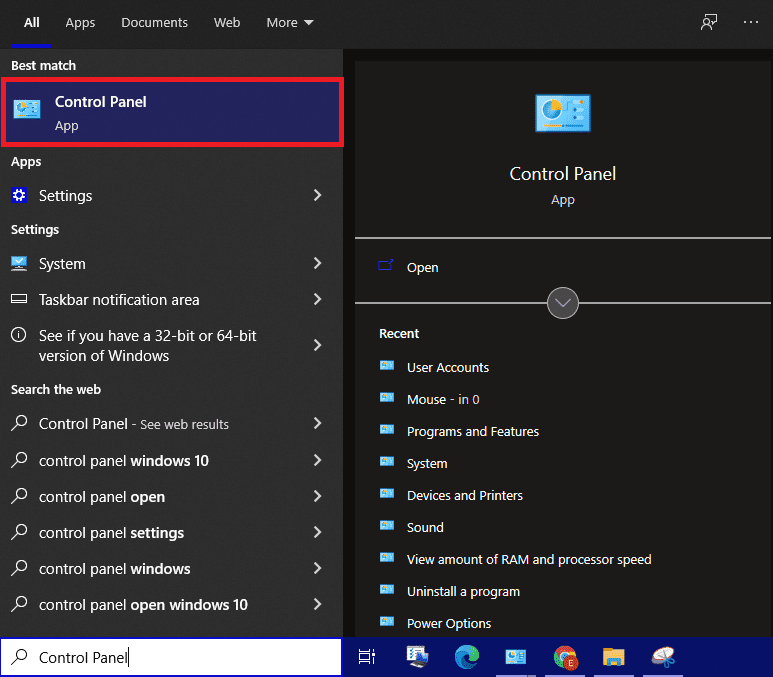
Task: Click the magnifier beside 'control panel windows 10'
Action: 20,460
